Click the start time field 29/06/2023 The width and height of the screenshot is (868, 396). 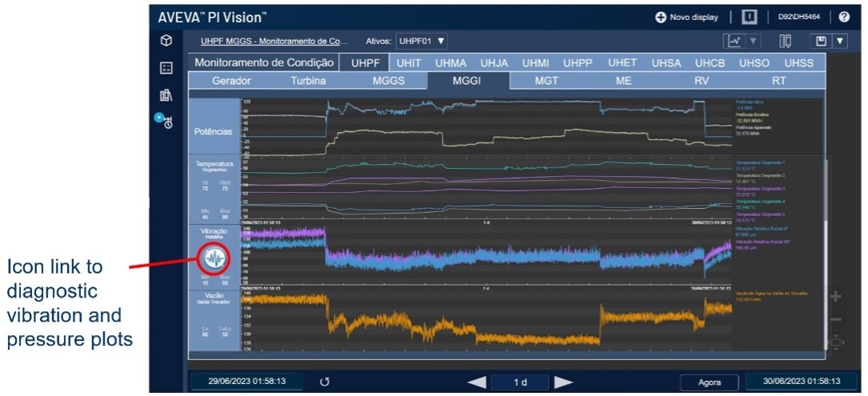(x=247, y=382)
